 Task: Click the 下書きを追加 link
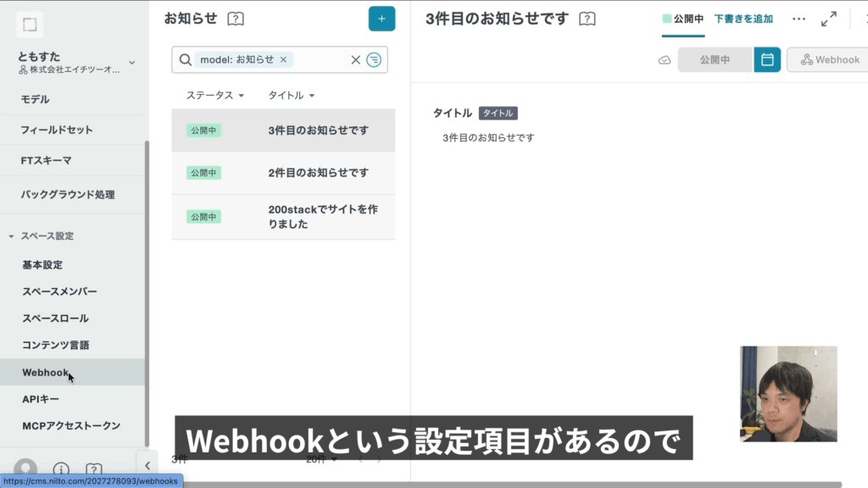(743, 19)
